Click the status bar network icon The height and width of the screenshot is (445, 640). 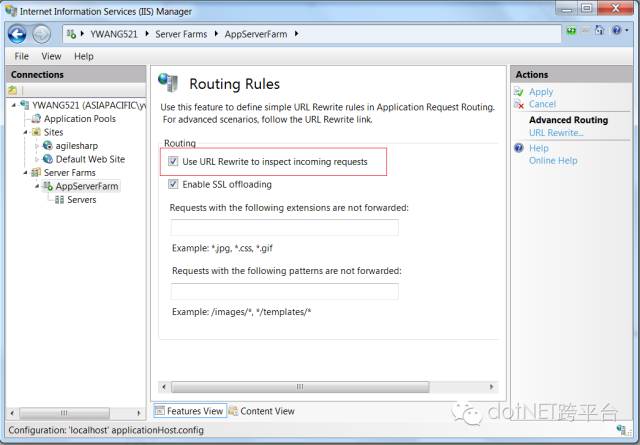pos(621,429)
